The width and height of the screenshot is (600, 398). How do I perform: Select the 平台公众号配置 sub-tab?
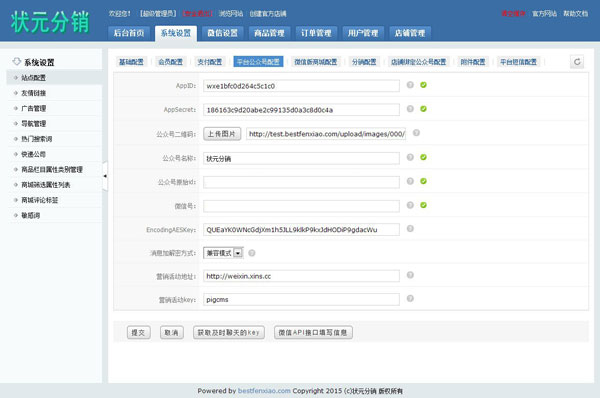pos(258,62)
